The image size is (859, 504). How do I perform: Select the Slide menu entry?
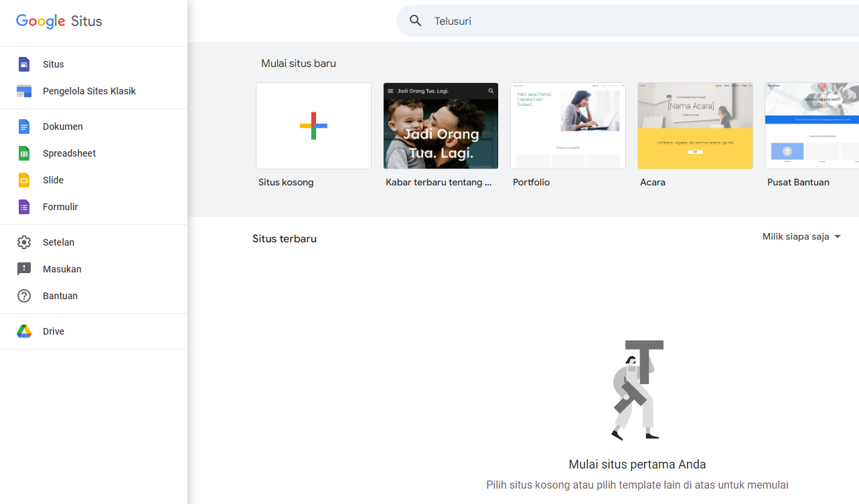pos(94,180)
